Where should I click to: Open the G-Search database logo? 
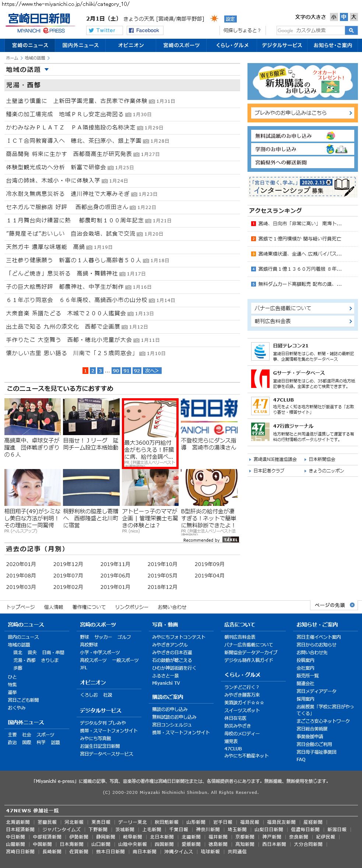[260, 379]
